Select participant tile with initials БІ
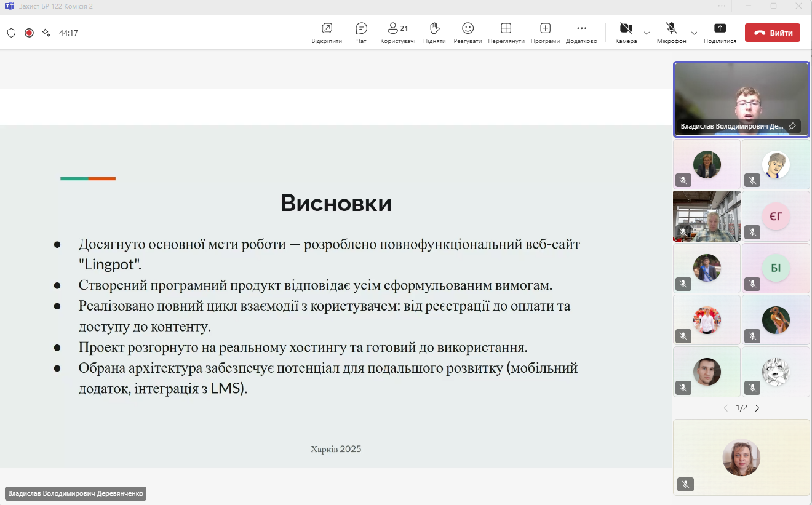Screen dimensions: 812x505 click(x=776, y=268)
